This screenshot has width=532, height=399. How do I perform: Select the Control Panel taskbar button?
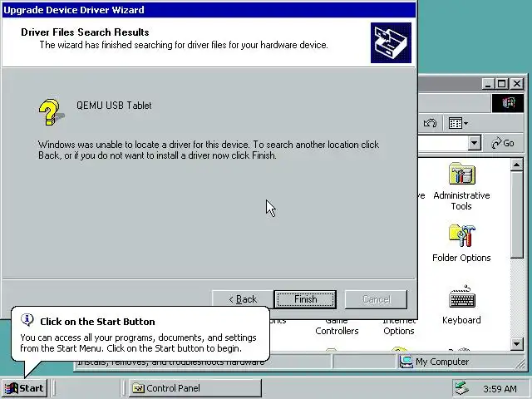pyautogui.click(x=195, y=388)
